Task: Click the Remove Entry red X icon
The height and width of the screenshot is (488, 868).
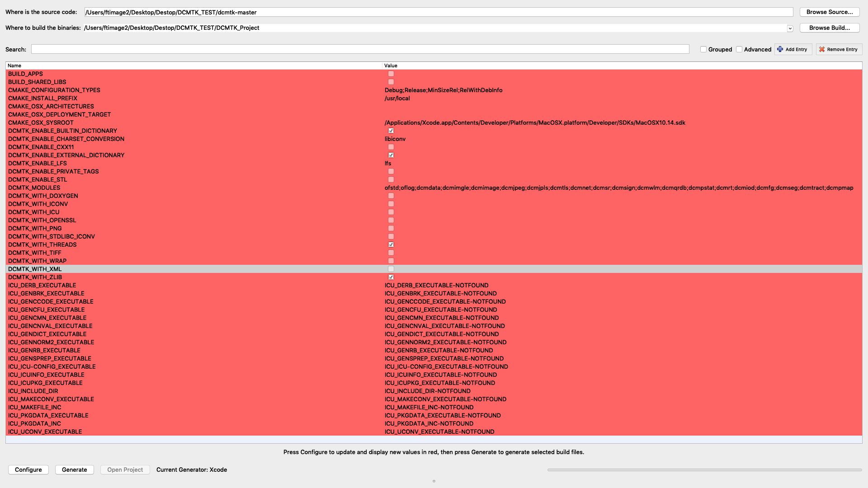Action: [x=822, y=49]
